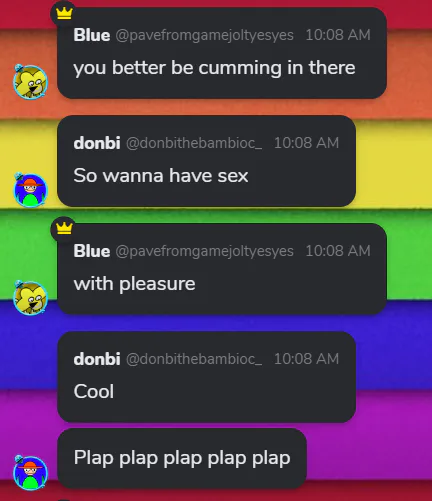The width and height of the screenshot is (432, 501).
Task: Open the @pavefromgamejoltyesyes handle in the first message
Action: point(205,35)
